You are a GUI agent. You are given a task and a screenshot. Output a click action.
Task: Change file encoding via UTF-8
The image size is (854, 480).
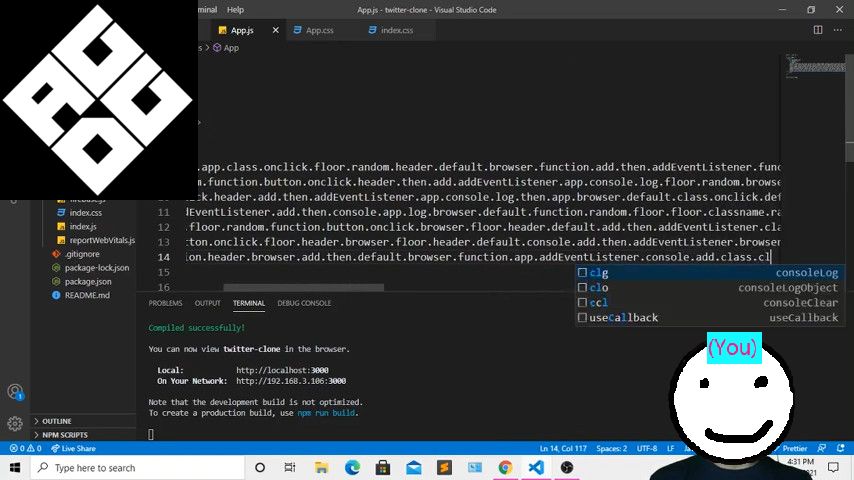pos(646,448)
